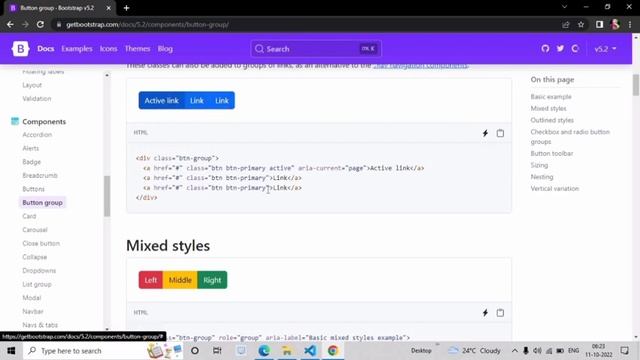The image size is (640, 360).
Task: Focus the docs Search field
Action: (x=316, y=49)
